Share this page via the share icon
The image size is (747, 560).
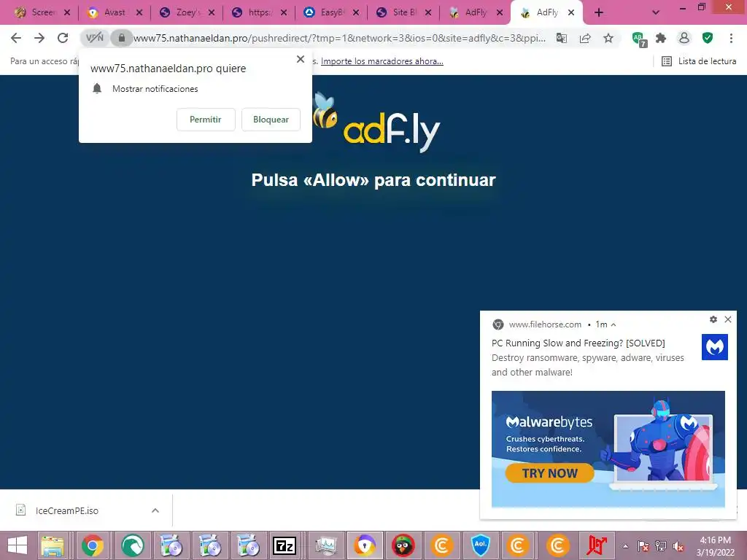[585, 39]
